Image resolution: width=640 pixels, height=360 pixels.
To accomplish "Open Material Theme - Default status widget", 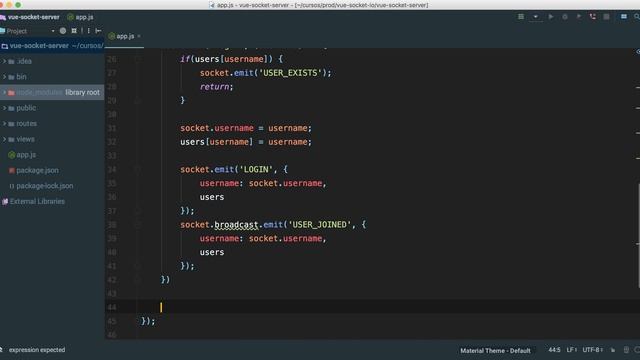I will tap(495, 351).
